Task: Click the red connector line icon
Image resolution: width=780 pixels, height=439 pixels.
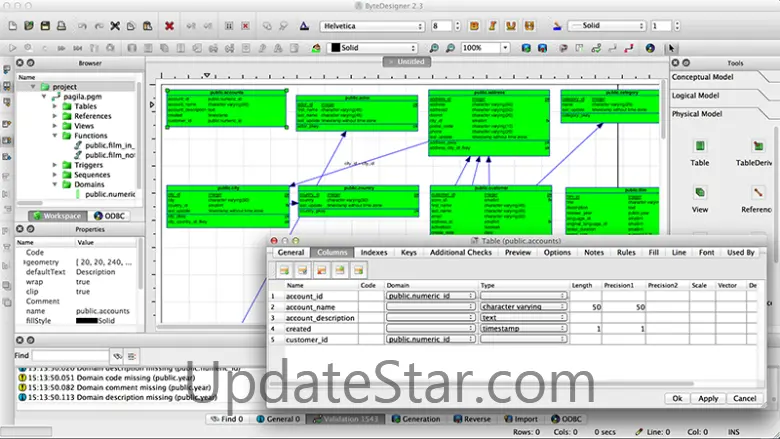Action: [x=629, y=48]
